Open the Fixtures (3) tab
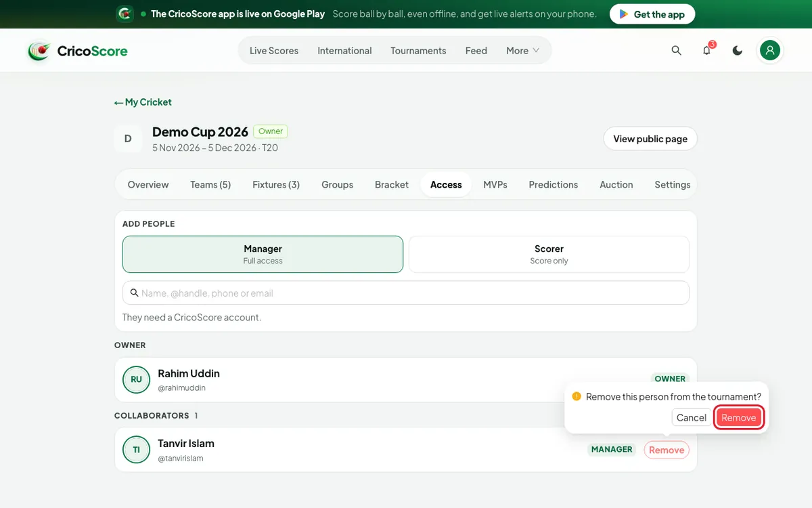Image resolution: width=812 pixels, height=508 pixels. click(x=276, y=184)
